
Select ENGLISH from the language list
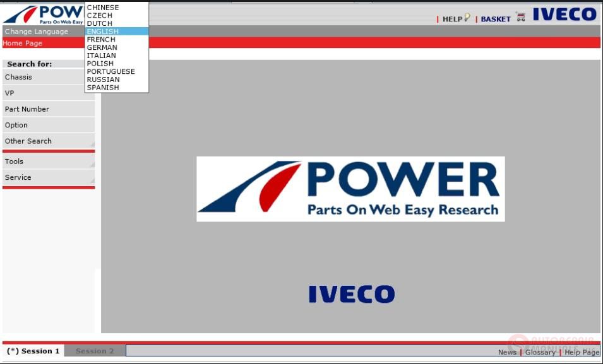coord(103,31)
